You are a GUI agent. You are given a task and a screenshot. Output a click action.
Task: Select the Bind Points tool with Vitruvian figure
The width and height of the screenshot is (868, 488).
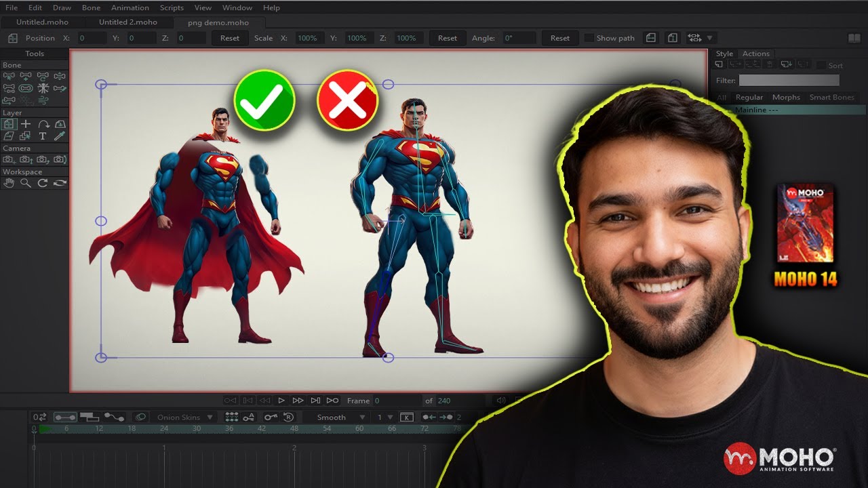click(x=43, y=88)
